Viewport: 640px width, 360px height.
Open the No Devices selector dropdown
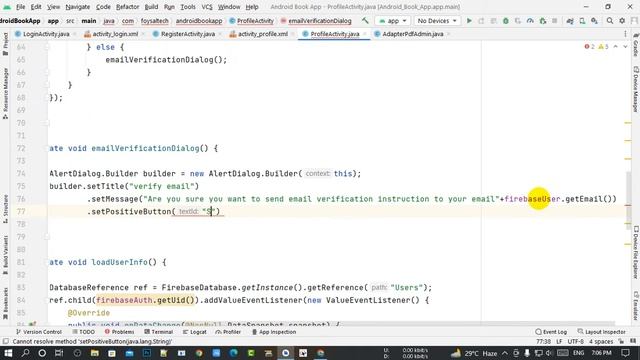click(437, 20)
